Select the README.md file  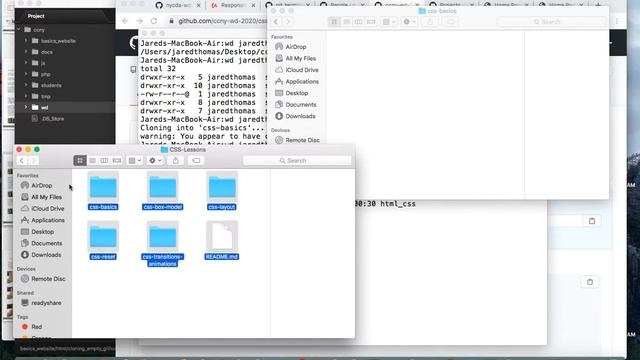click(222, 240)
